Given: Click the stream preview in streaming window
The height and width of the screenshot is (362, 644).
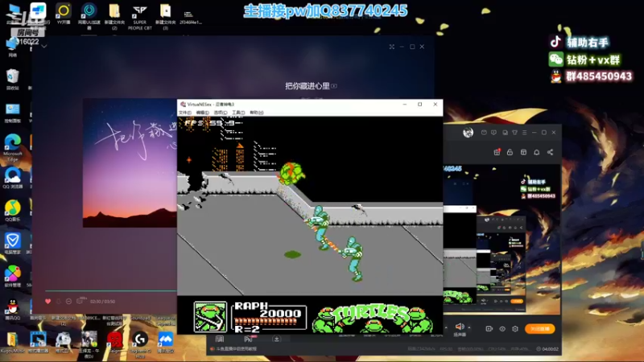Looking at the screenshot, I should (502, 240).
